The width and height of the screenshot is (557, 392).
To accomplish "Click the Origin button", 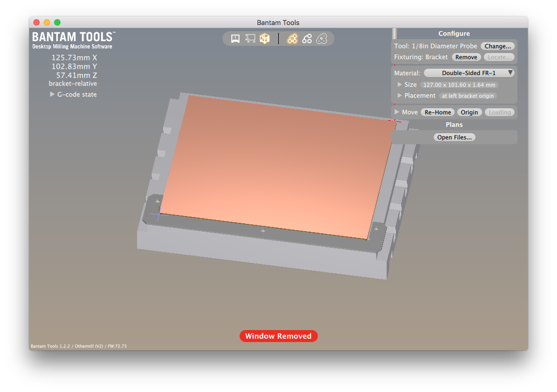I will [469, 112].
